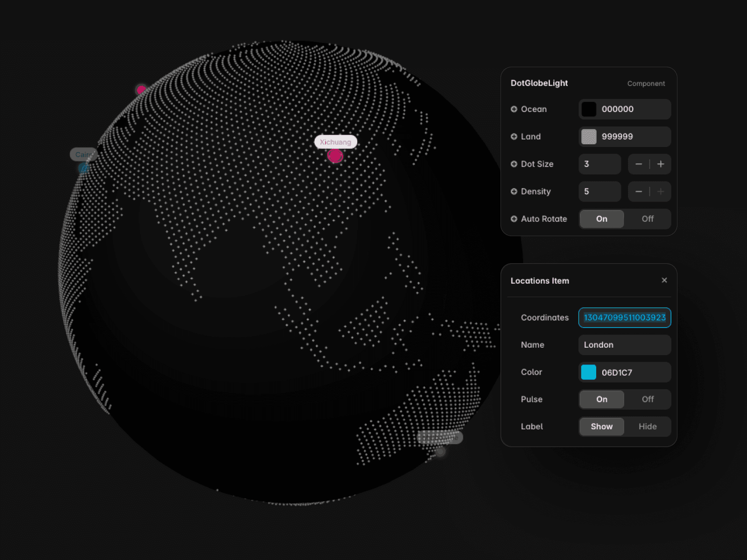Screen dimensions: 747x560
Task: Open the cyan location Color swatch
Action: click(589, 372)
